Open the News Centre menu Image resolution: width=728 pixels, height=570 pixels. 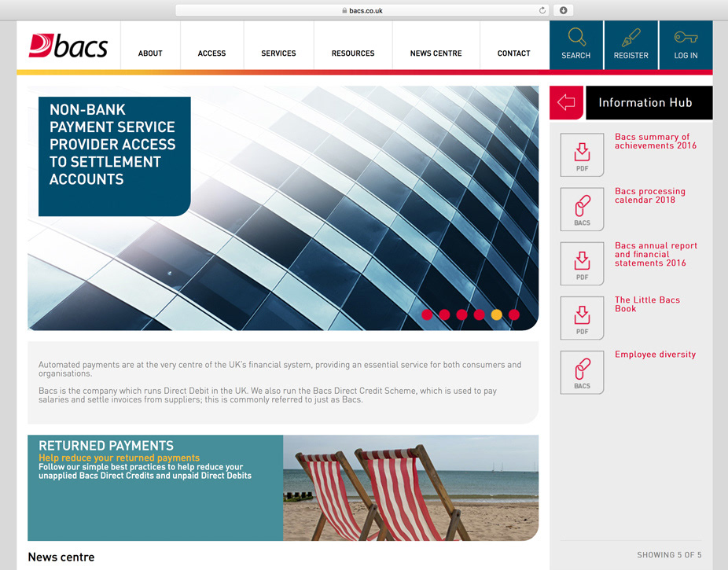tap(436, 53)
